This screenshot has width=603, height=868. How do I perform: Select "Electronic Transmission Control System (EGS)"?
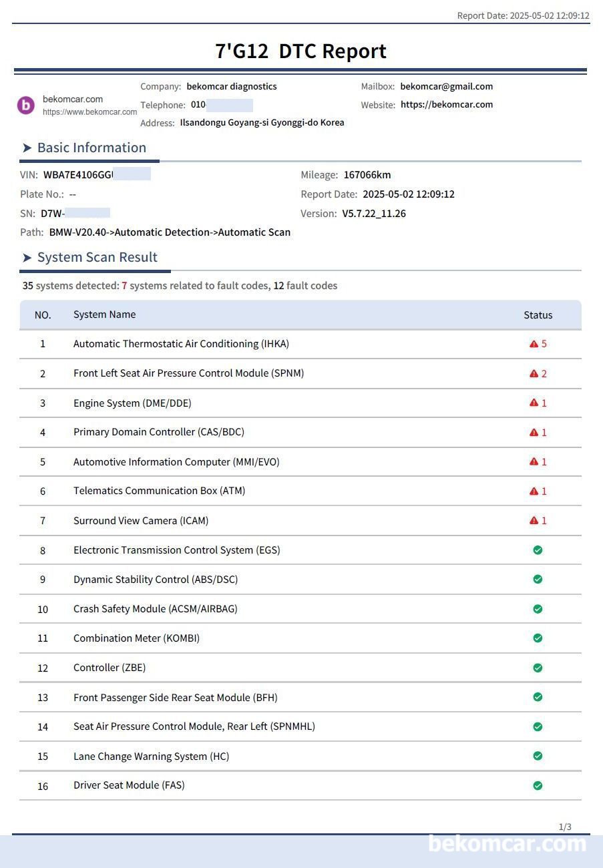[x=177, y=550]
